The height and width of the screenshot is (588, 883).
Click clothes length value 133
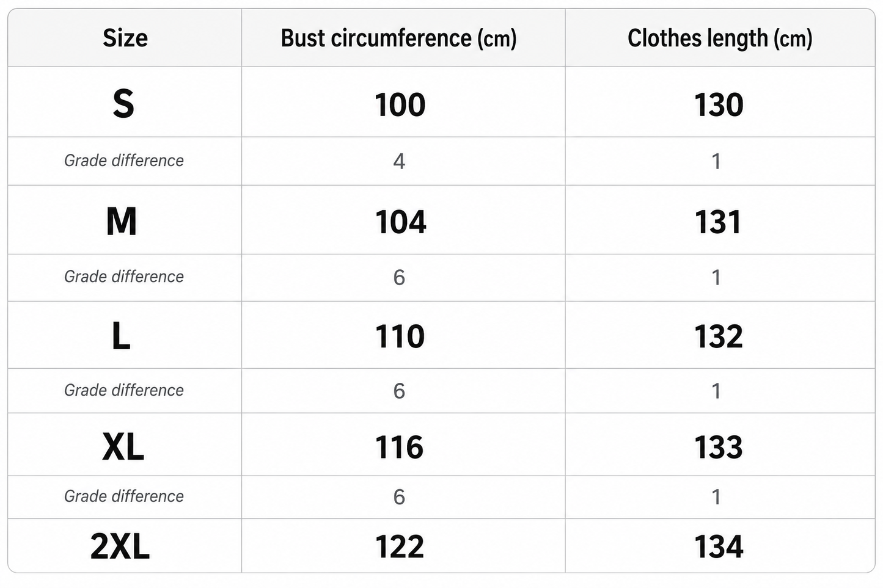(x=719, y=448)
